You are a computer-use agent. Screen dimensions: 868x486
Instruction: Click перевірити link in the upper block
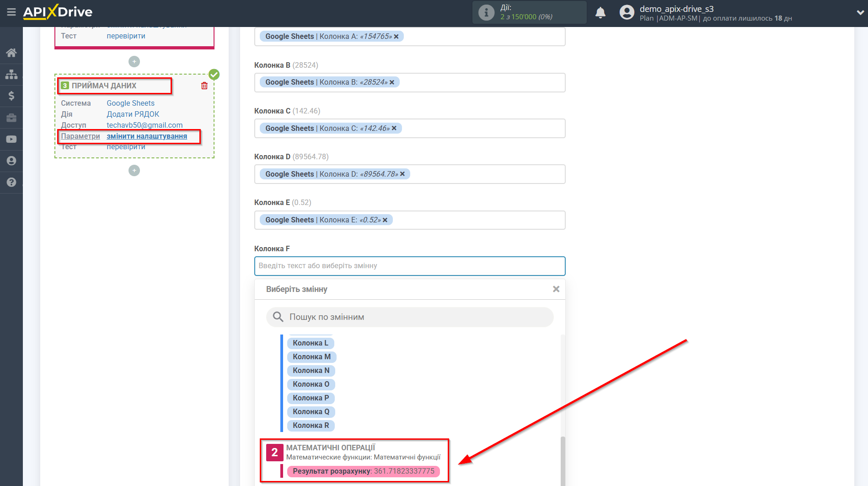point(126,36)
